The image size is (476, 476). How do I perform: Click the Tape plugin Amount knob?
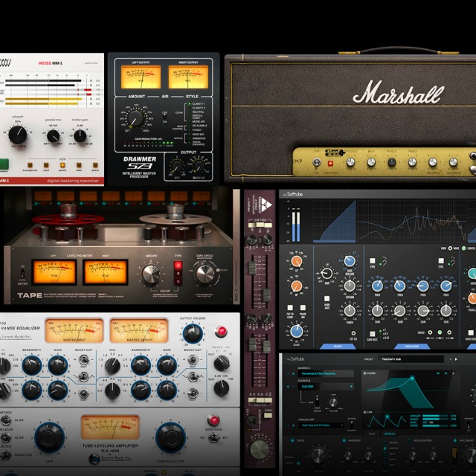151,274
